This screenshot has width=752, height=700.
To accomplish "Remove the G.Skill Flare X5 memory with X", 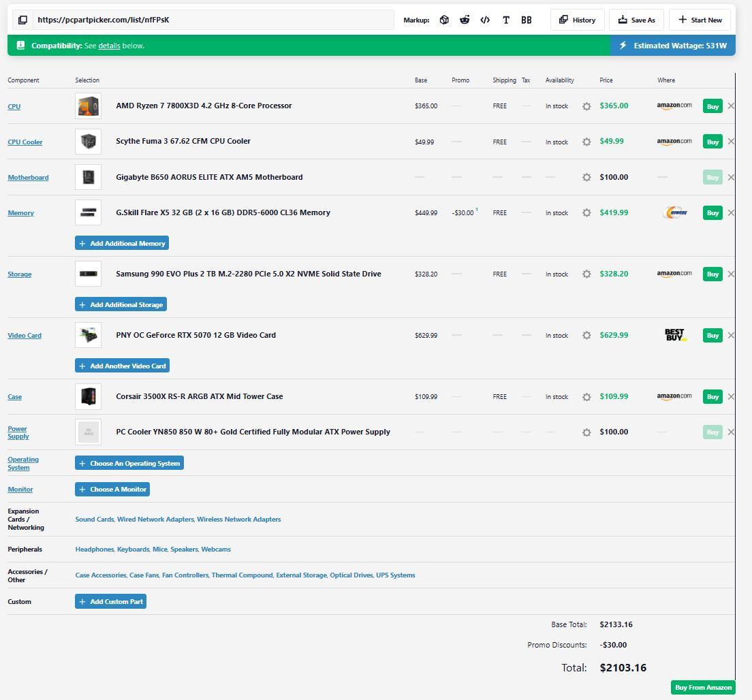I will (731, 213).
